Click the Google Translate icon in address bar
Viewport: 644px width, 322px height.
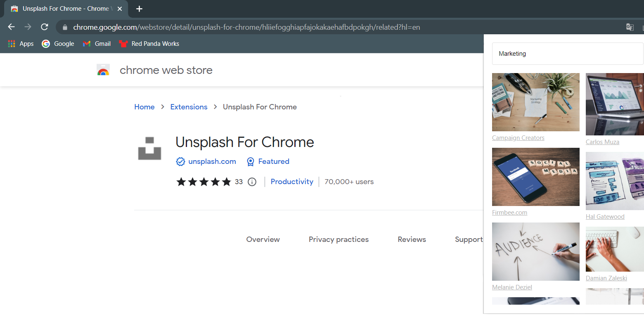tap(630, 27)
